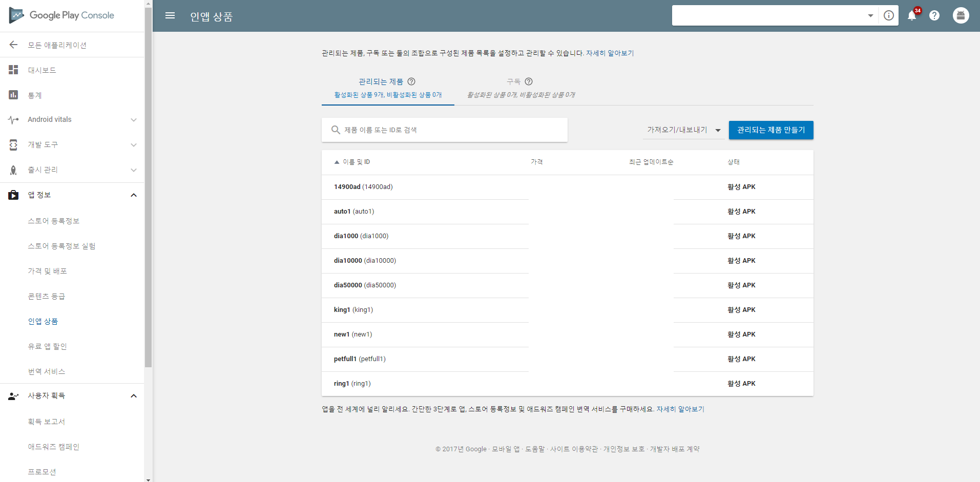Viewport: 980px width, 482px height.
Task: Open product row 14900ad
Action: [568, 187]
